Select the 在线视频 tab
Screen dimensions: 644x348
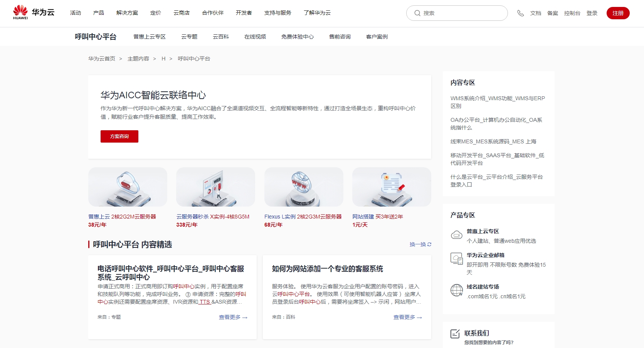(x=255, y=37)
